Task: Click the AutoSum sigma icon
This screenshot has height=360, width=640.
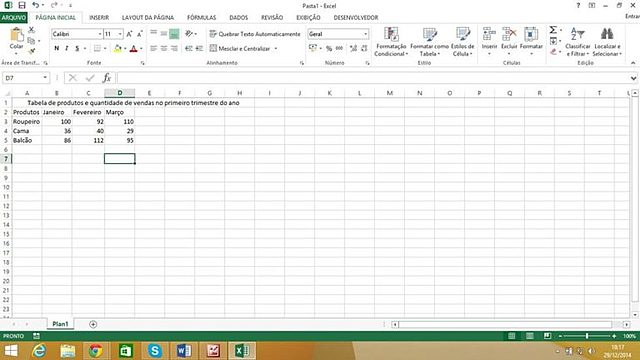Action: pyautogui.click(x=553, y=30)
